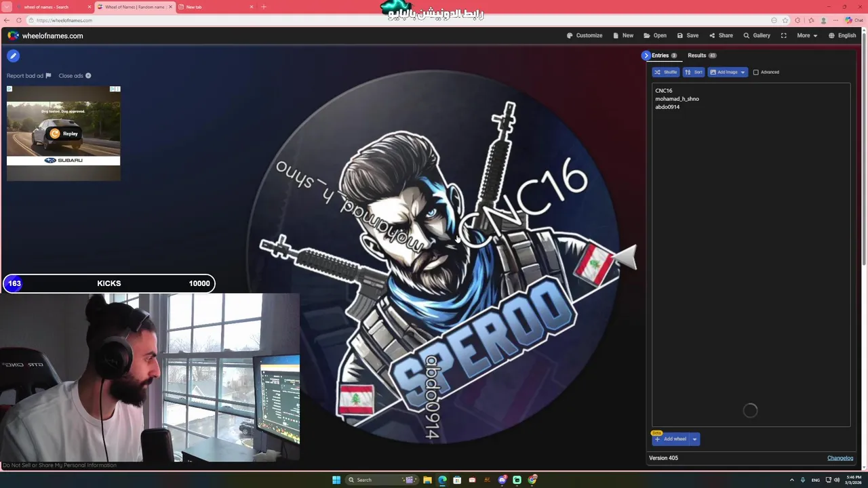The image size is (868, 488).
Task: Open the Copilot Chat button
Action: tap(853, 20)
